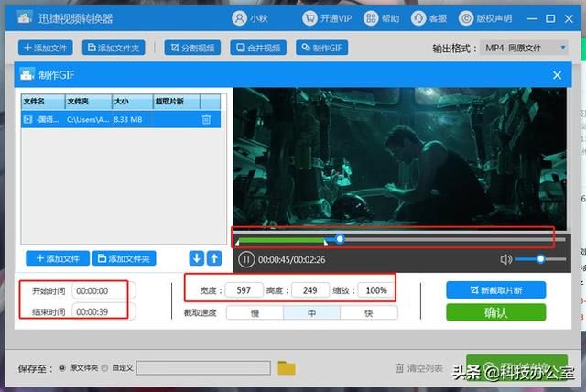The image size is (586, 392).
Task: Mute audio with speaker icon
Action: (505, 259)
